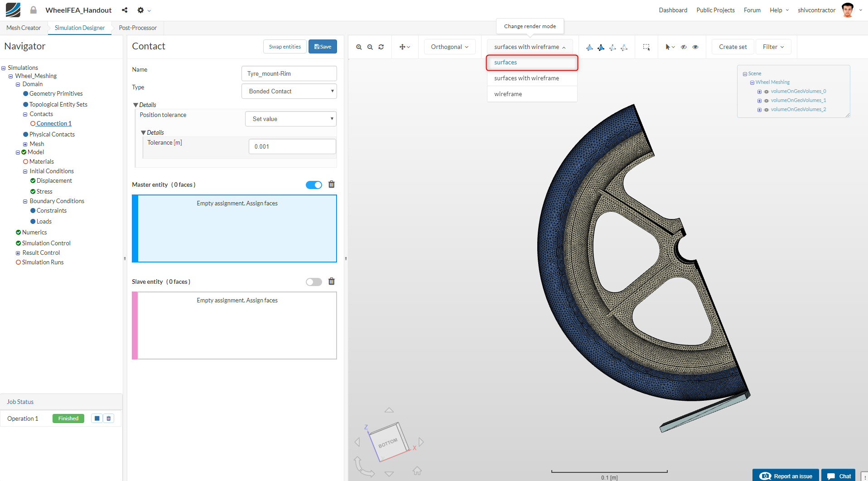The width and height of the screenshot is (868, 481).
Task: Click the Tolerance value input field
Action: 292,146
